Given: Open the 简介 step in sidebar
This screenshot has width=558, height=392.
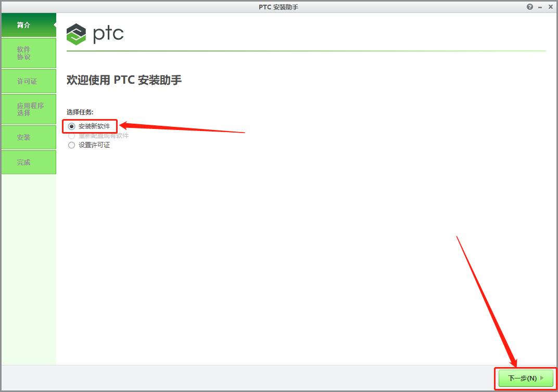Looking at the screenshot, I should click(x=29, y=25).
